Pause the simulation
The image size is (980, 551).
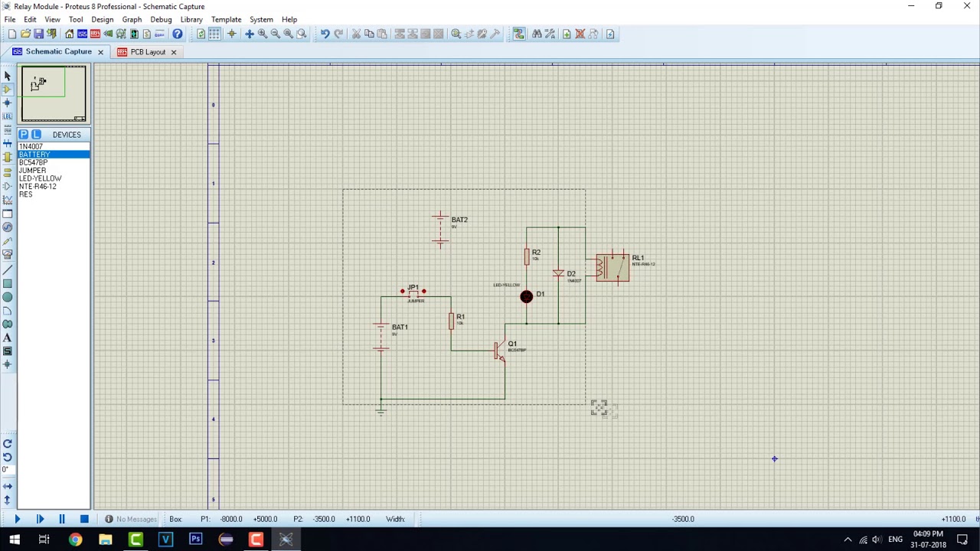tap(62, 519)
